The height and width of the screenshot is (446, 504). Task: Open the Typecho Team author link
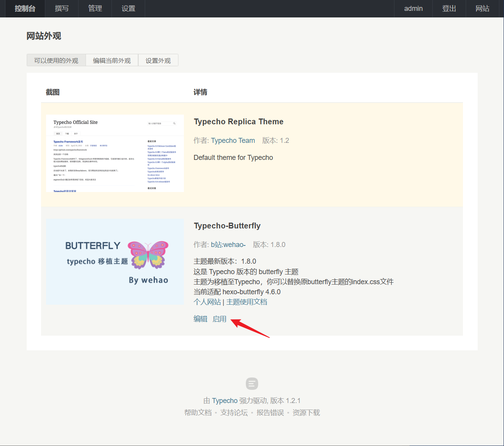(x=233, y=141)
